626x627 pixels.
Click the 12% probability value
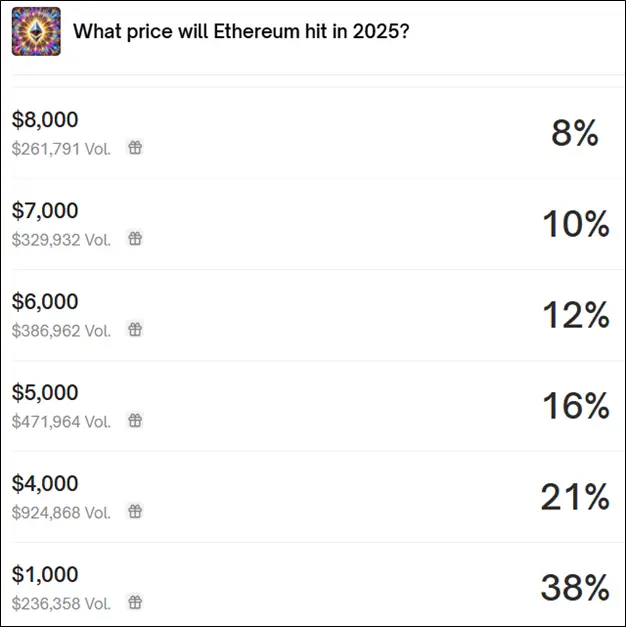coord(576,315)
